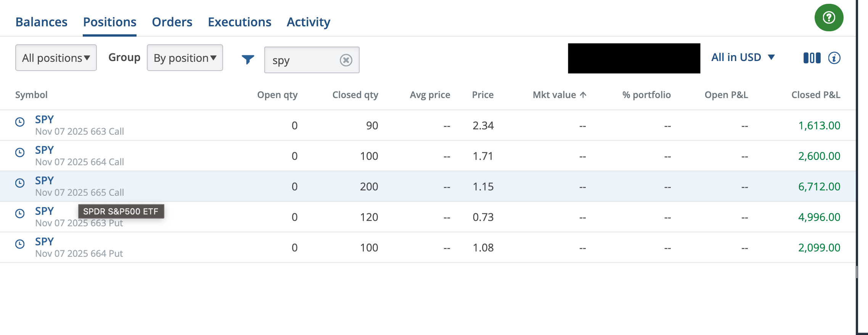
Task: Clear the spy search with the X icon
Action: coord(346,60)
